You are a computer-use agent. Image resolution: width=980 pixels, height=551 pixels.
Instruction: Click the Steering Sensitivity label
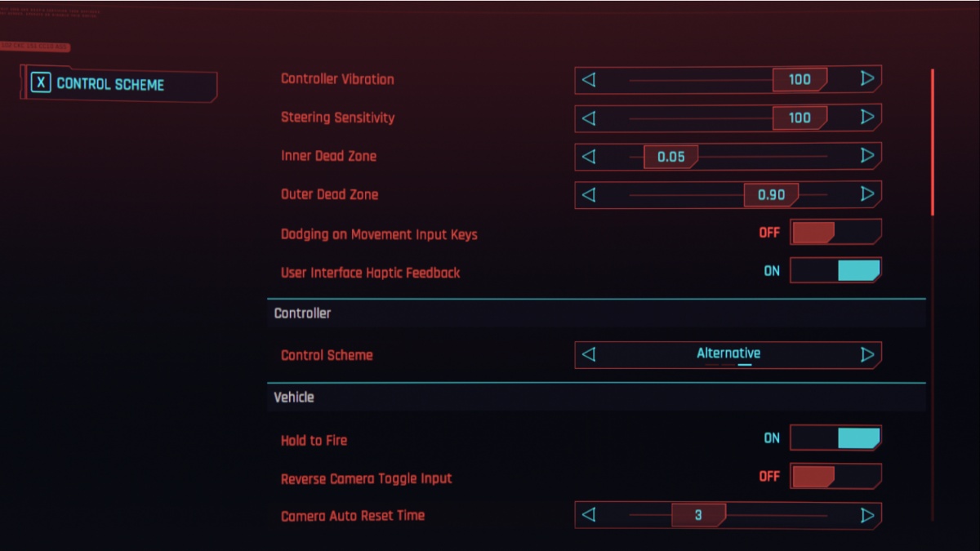coord(337,118)
